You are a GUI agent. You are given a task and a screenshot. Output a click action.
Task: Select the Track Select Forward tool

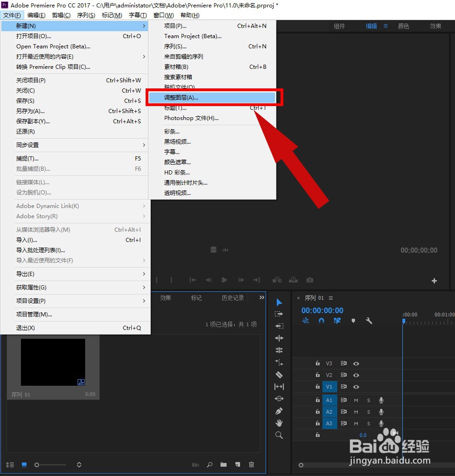point(279,314)
